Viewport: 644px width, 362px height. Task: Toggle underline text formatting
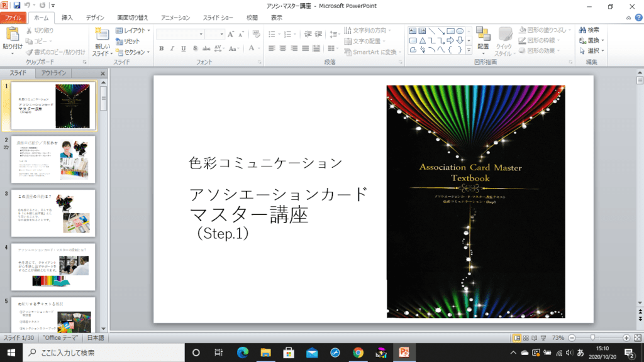[x=183, y=48]
